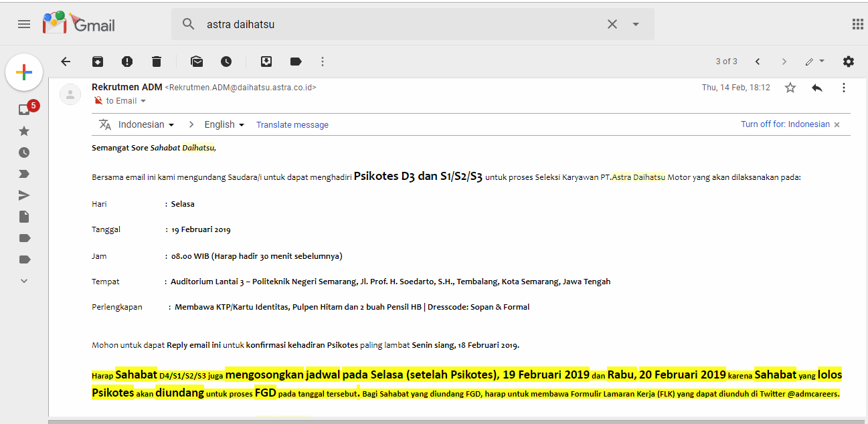
Task: Click the sender avatar
Action: point(70,94)
